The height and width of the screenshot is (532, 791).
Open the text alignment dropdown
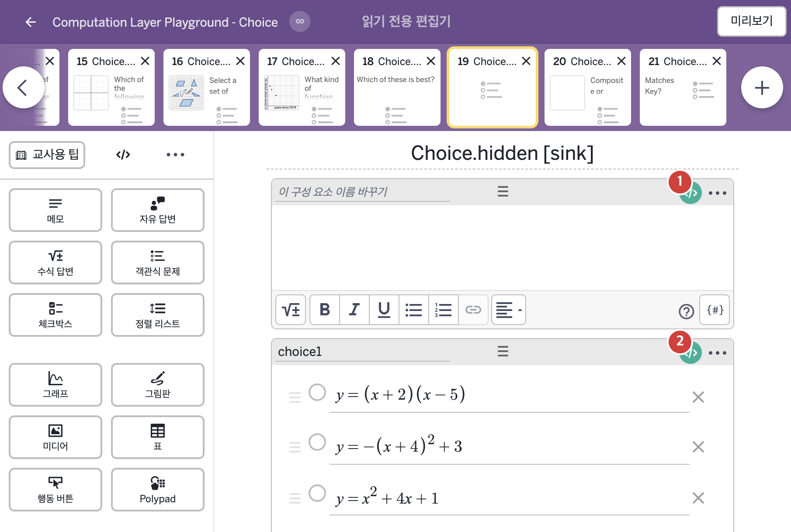pos(509,310)
